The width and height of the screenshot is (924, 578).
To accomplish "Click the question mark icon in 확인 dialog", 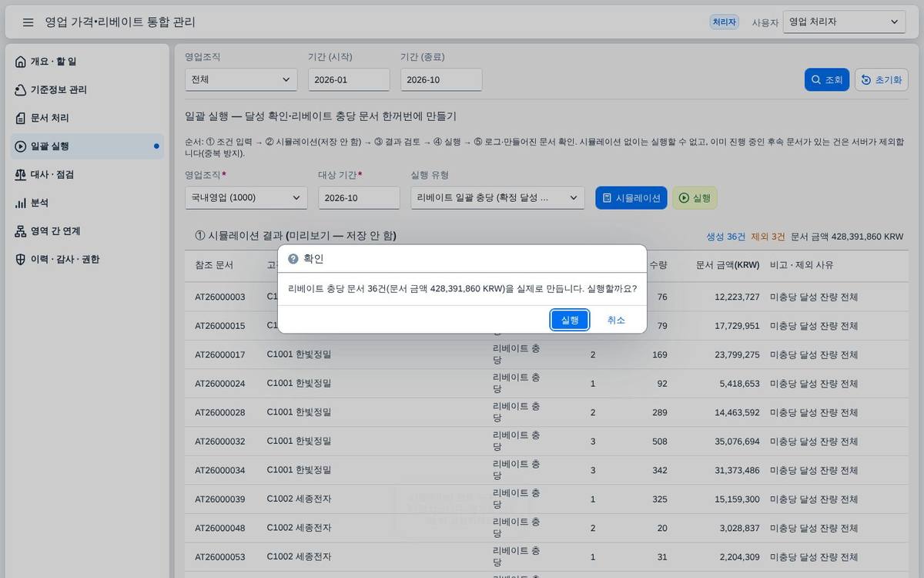I will 293,259.
